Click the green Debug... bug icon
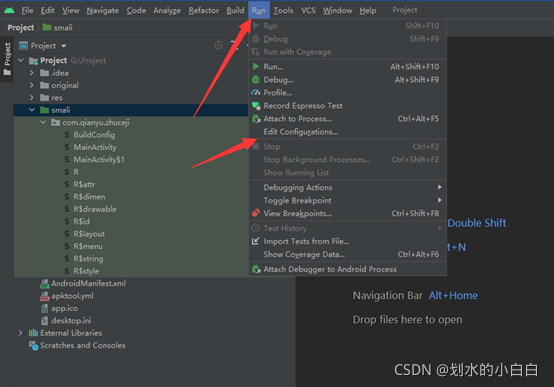This screenshot has height=387, width=554. tap(256, 80)
